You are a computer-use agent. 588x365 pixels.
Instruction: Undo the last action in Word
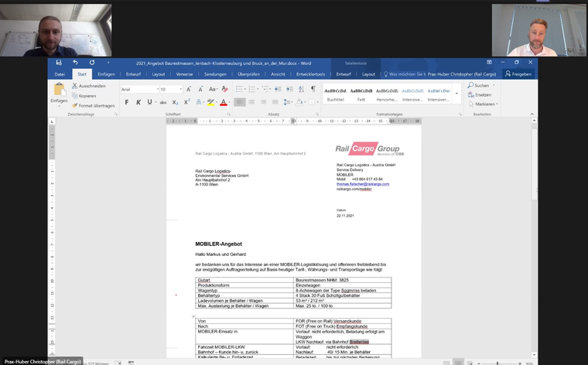(x=75, y=63)
